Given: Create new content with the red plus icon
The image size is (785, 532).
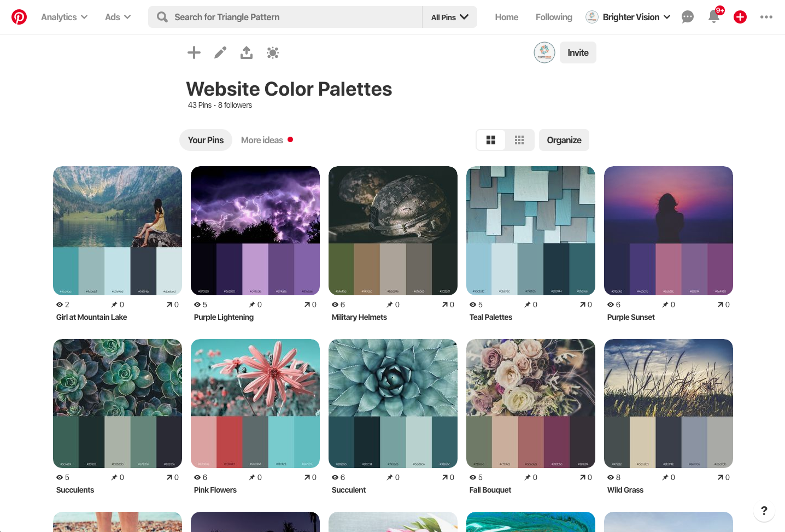Looking at the screenshot, I should [x=740, y=17].
